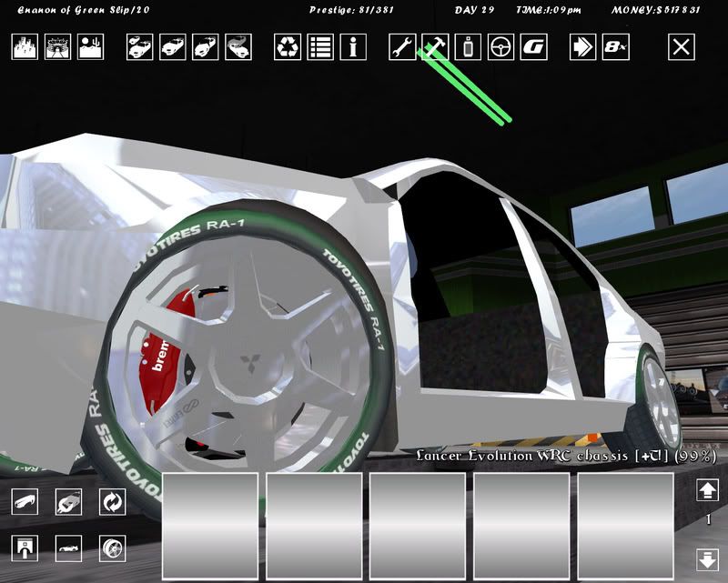This screenshot has width=728, height=583.
Task: Click the 8x time speed icon
Action: pyautogui.click(x=616, y=47)
